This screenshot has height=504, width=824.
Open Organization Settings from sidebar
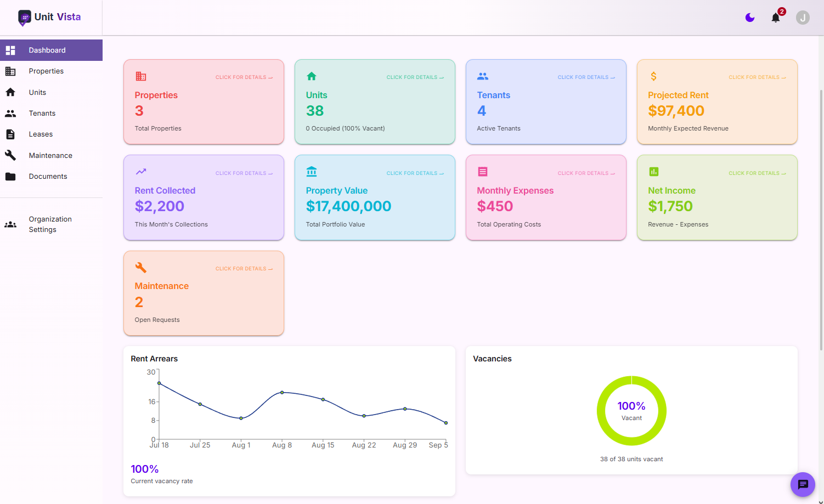50,224
